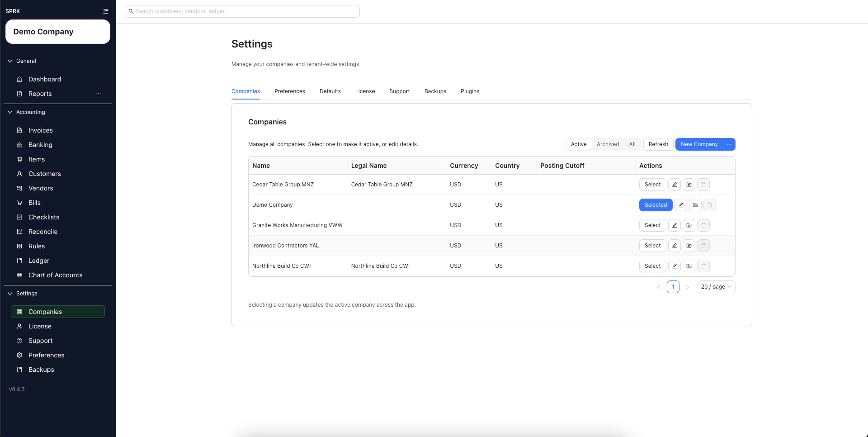This screenshot has height=437, width=868.
Task: Open more options next to New Company
Action: [x=729, y=144]
